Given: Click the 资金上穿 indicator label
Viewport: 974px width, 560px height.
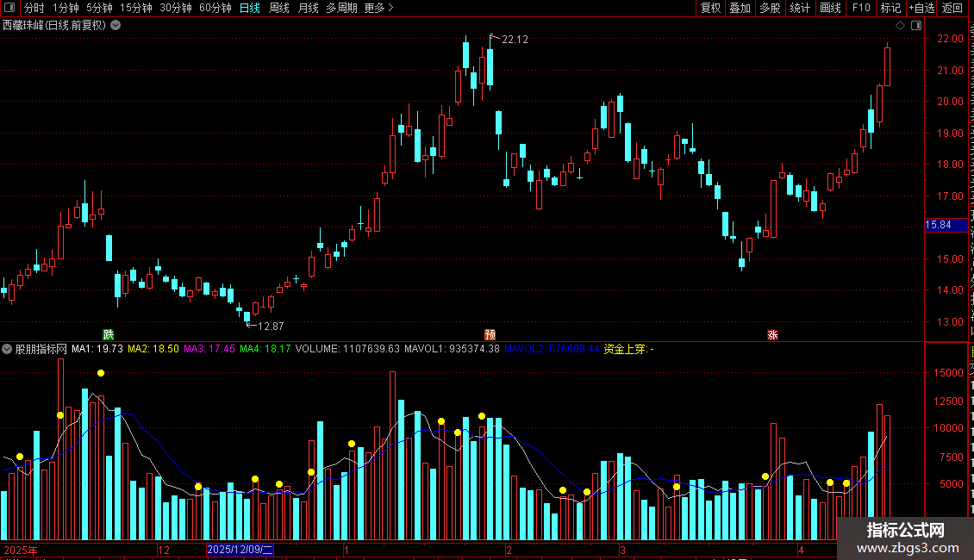Looking at the screenshot, I should click(628, 349).
